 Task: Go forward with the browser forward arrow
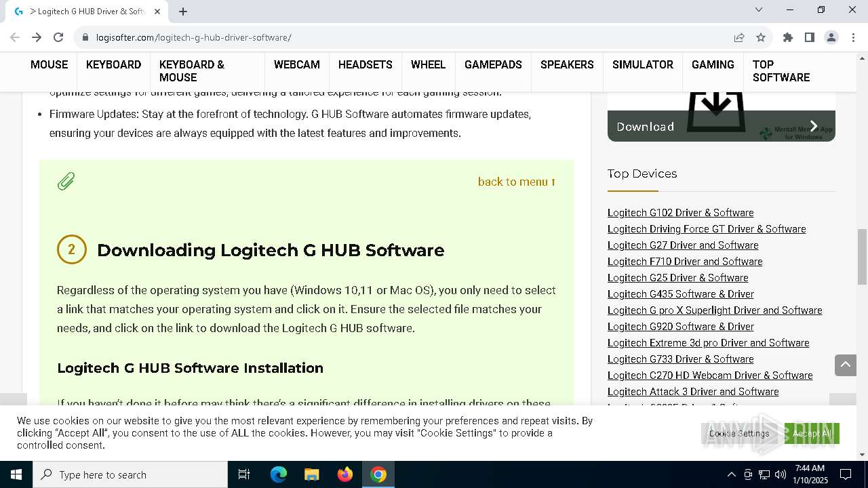(37, 37)
